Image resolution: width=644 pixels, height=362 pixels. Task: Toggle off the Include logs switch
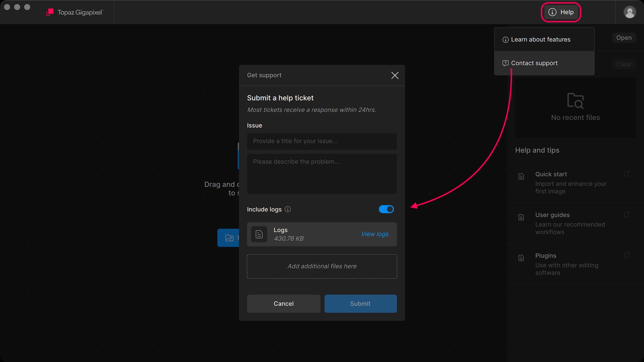tap(386, 209)
